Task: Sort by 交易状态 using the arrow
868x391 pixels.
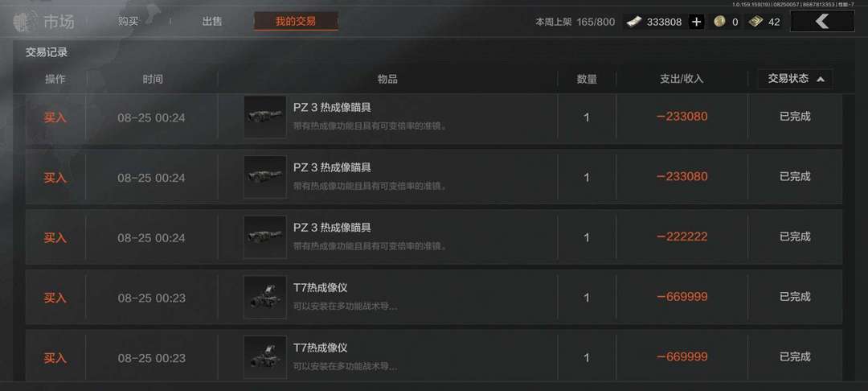Action: (821, 79)
